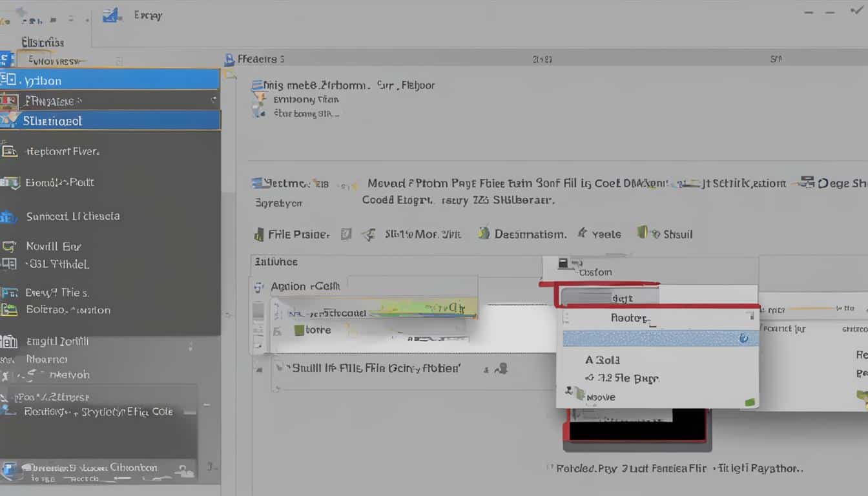Open the "Sunnceit Li chiescta" sidebar entry

coord(73,216)
